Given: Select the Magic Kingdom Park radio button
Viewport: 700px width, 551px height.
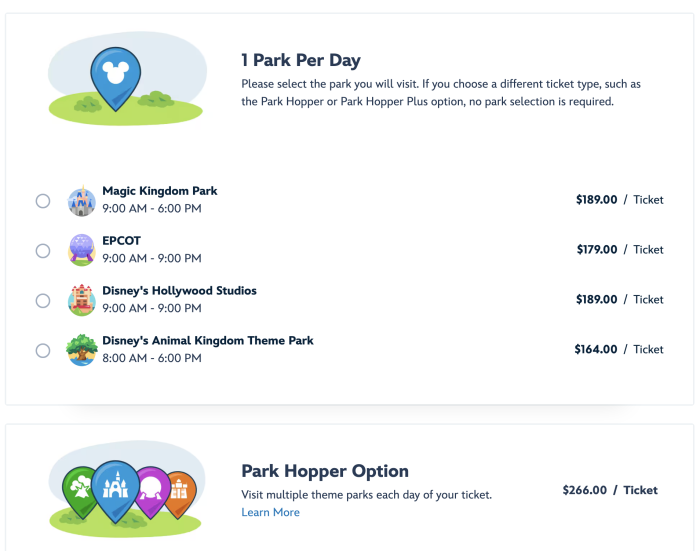Looking at the screenshot, I should [43, 201].
